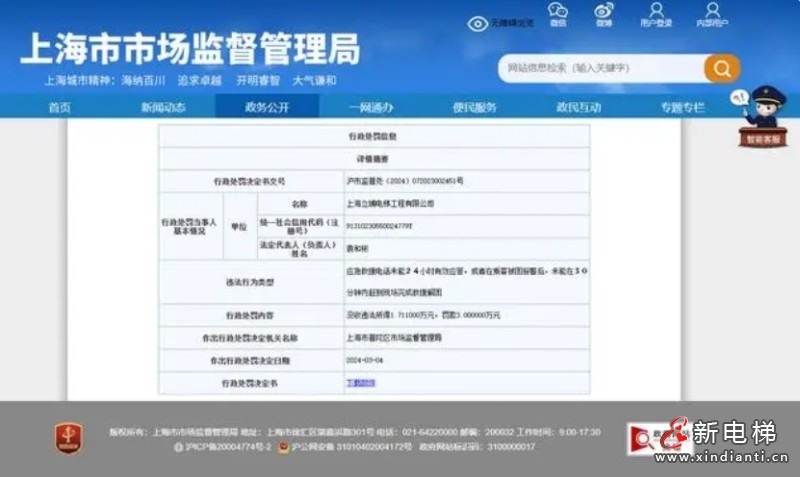
Task: Click the police shield icon beside 沪公网安备
Action: point(283,447)
